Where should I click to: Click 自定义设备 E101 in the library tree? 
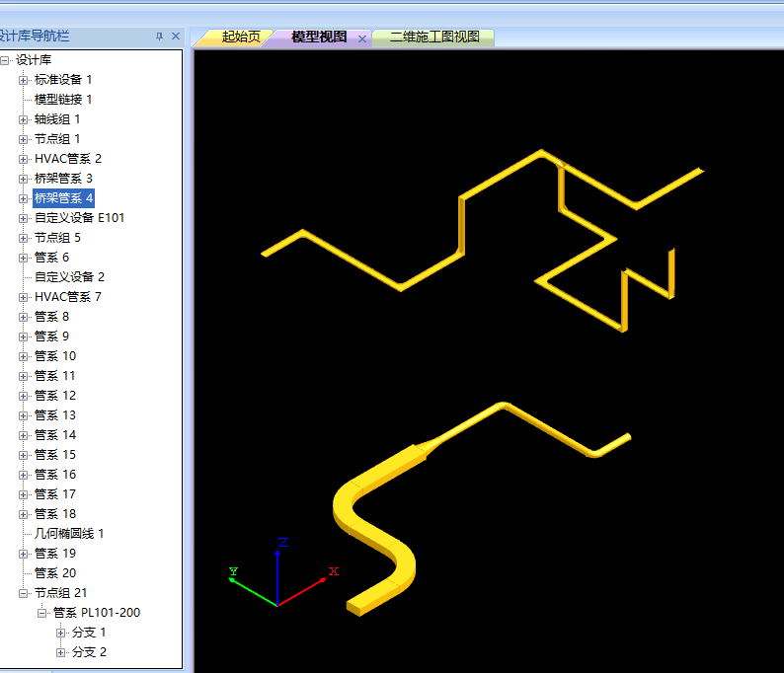[79, 218]
